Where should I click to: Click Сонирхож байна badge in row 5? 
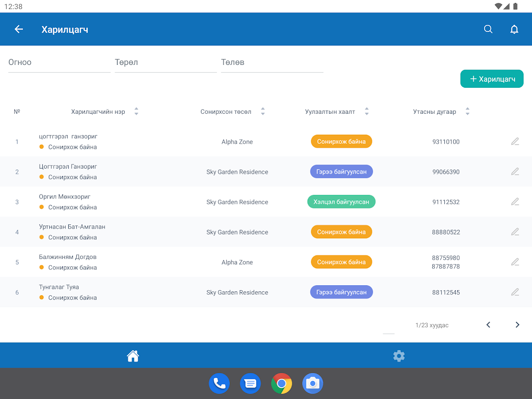tap(342, 262)
